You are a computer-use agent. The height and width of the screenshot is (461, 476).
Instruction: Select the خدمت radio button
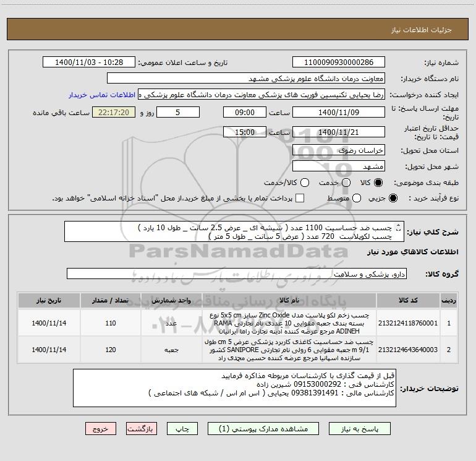coord(346,183)
